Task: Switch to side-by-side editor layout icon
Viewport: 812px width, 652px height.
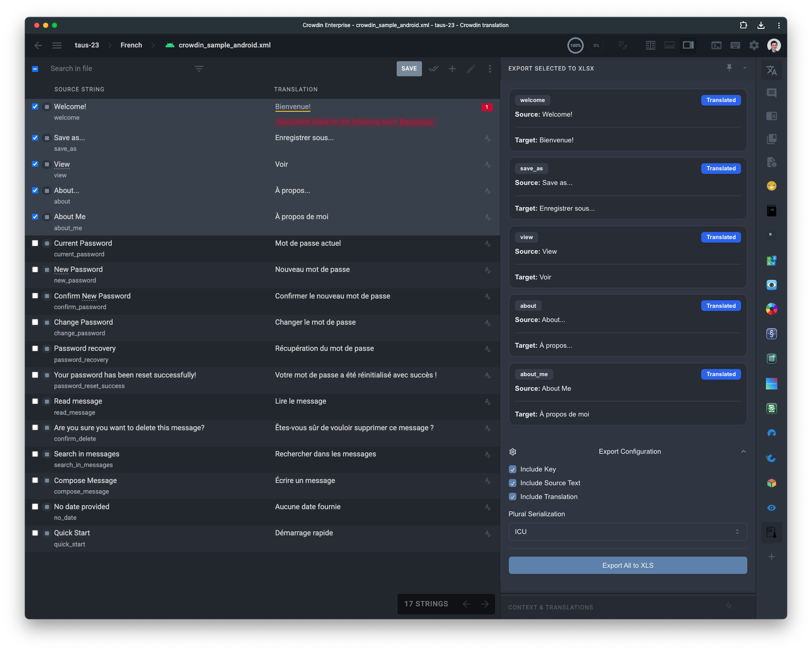Action: click(651, 45)
